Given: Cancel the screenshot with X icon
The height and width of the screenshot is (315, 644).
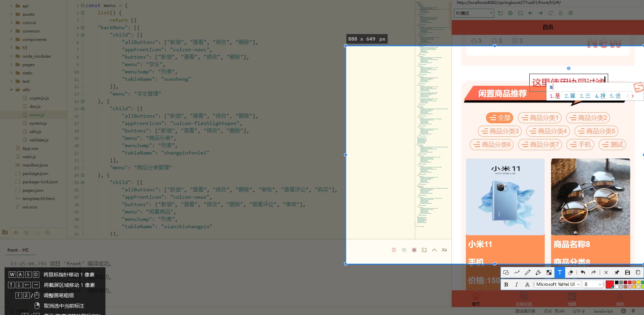Looking at the screenshot, I should (x=606, y=272).
